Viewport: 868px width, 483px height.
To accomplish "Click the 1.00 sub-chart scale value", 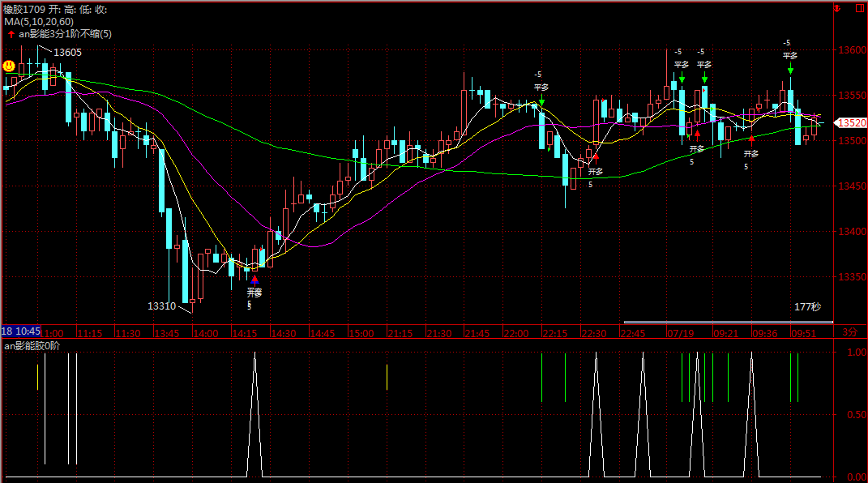I will [x=857, y=352].
